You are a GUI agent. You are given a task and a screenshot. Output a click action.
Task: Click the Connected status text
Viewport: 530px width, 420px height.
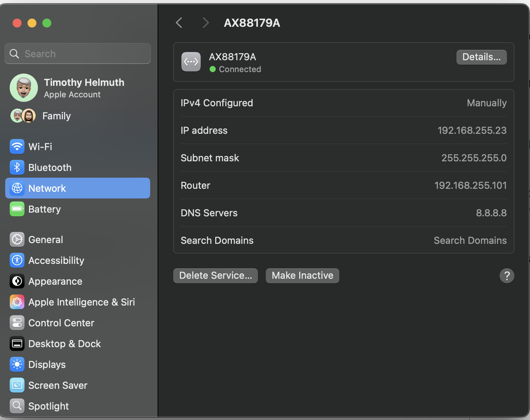[x=240, y=69]
